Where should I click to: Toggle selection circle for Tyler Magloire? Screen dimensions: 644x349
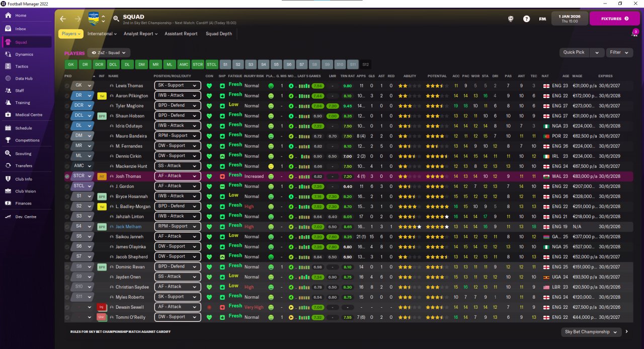coord(67,106)
